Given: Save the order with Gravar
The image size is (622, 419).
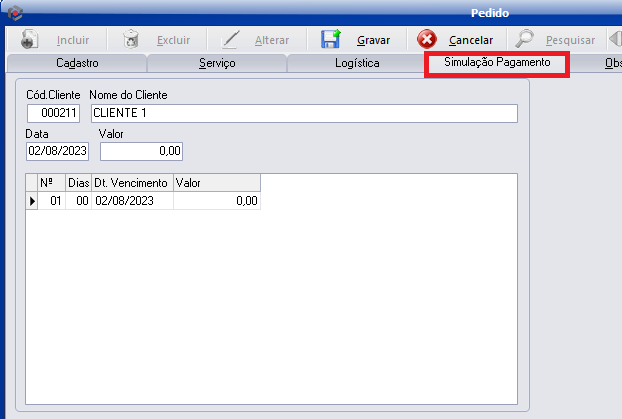Looking at the screenshot, I should click(x=373, y=40).
